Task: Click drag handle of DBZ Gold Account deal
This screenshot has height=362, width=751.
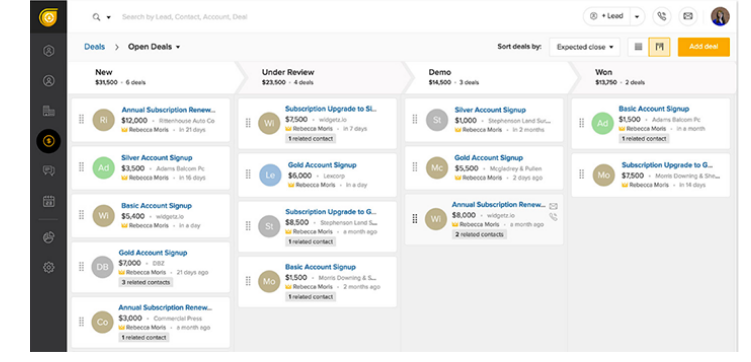Action: pyautogui.click(x=81, y=267)
